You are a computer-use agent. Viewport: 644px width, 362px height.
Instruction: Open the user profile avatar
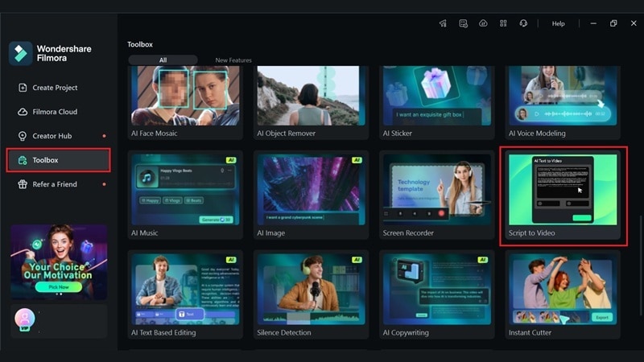point(25,319)
